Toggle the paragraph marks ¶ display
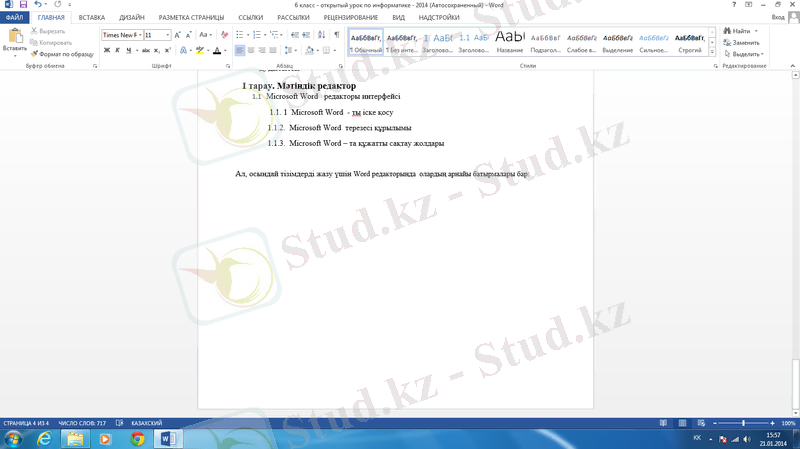 tap(336, 35)
